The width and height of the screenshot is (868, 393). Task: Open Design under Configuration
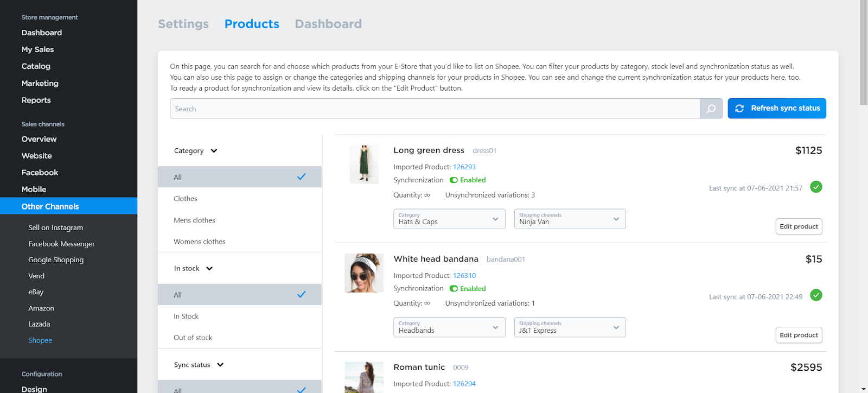34,389
